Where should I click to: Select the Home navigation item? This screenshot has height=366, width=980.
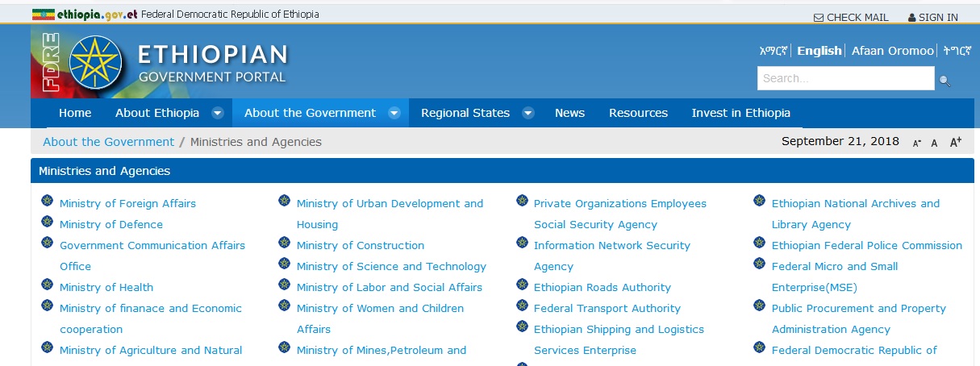pos(75,113)
